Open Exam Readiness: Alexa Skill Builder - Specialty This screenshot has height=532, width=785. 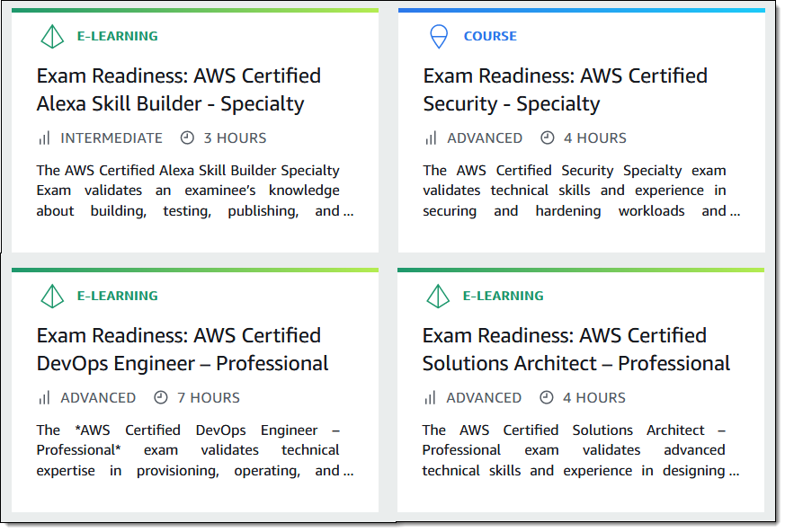pos(179,90)
